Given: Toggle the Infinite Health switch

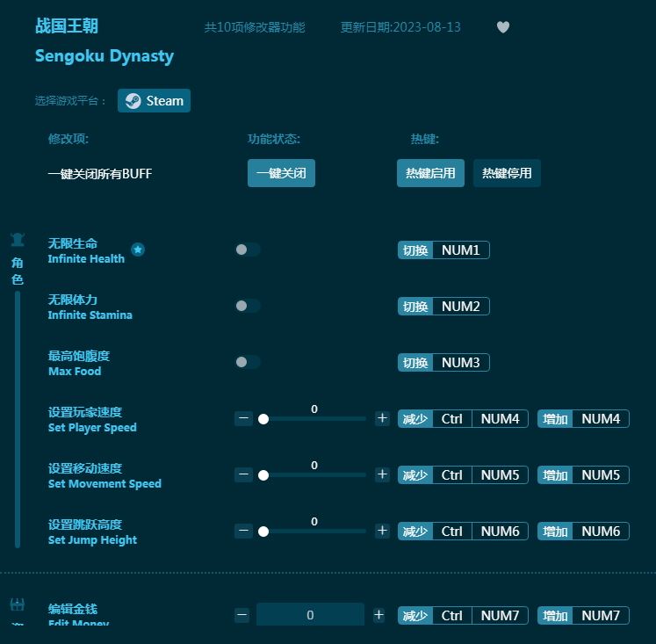Looking at the screenshot, I should click(x=248, y=250).
